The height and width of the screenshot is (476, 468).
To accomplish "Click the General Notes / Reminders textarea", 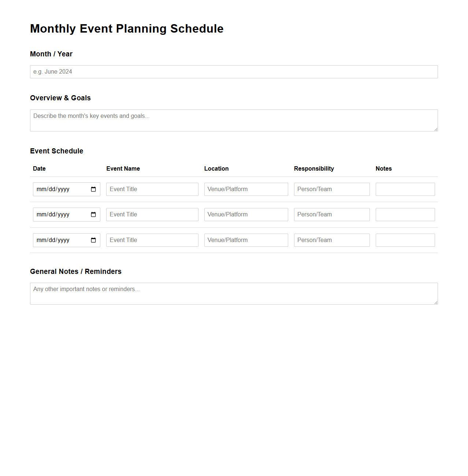I will [234, 293].
